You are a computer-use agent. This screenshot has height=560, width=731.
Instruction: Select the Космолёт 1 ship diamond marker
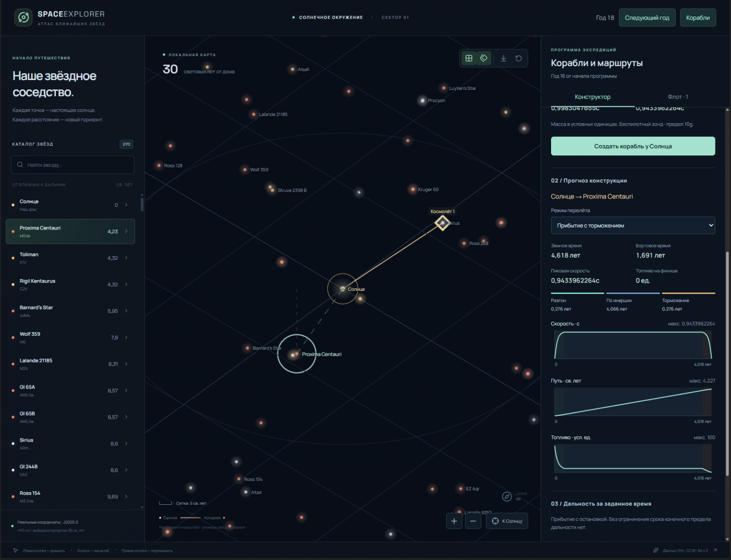(442, 223)
